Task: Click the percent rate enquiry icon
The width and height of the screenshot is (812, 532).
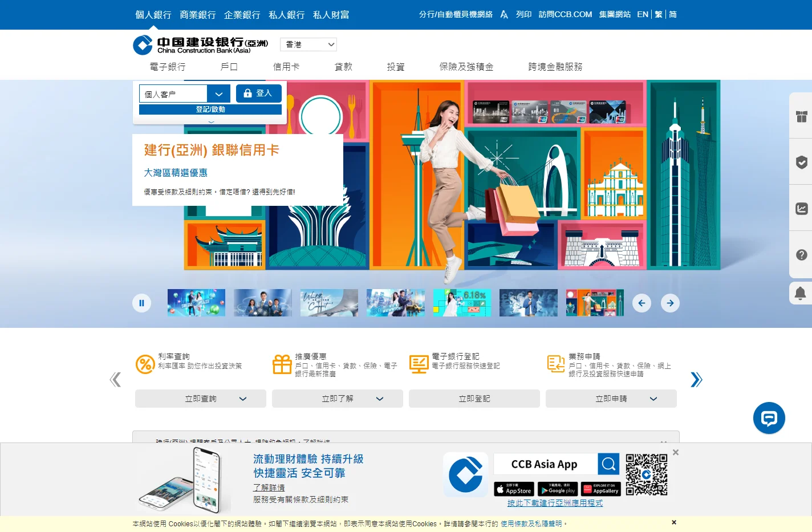Action: [145, 364]
